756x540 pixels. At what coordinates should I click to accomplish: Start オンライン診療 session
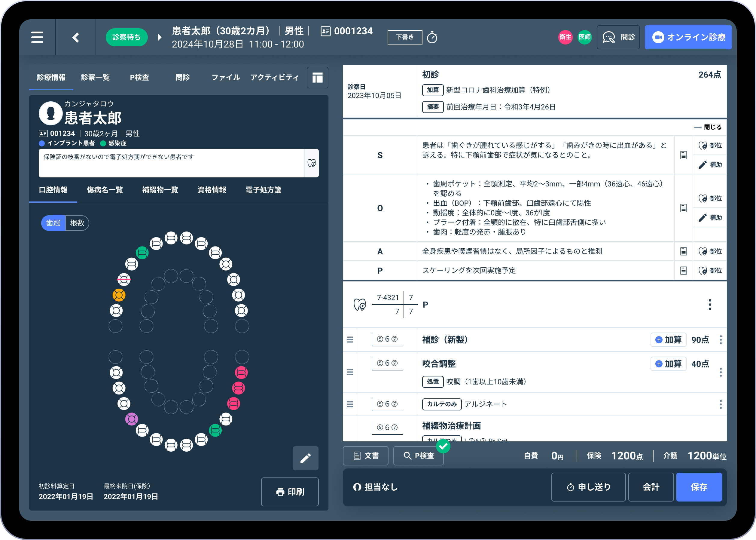pos(688,37)
